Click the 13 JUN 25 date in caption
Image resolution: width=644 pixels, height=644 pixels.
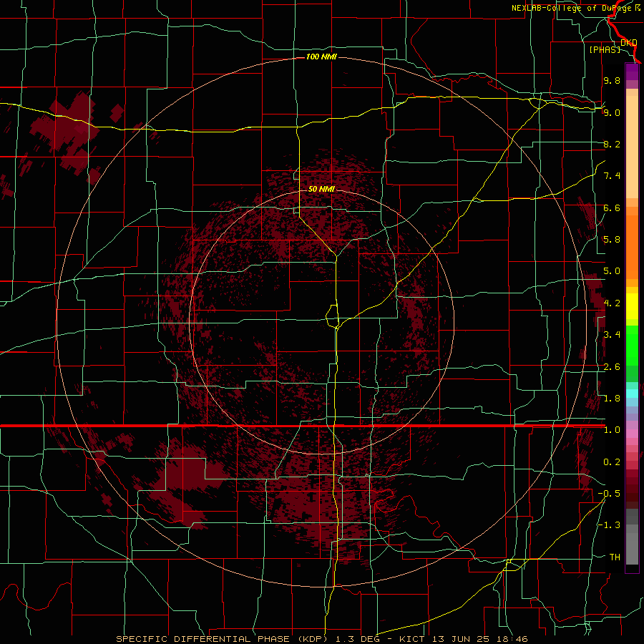[462, 639]
